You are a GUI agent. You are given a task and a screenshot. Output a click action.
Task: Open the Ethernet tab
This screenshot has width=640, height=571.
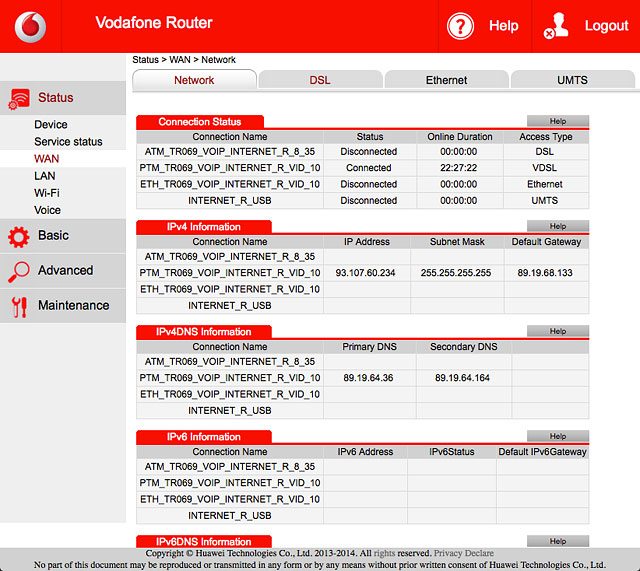446,80
